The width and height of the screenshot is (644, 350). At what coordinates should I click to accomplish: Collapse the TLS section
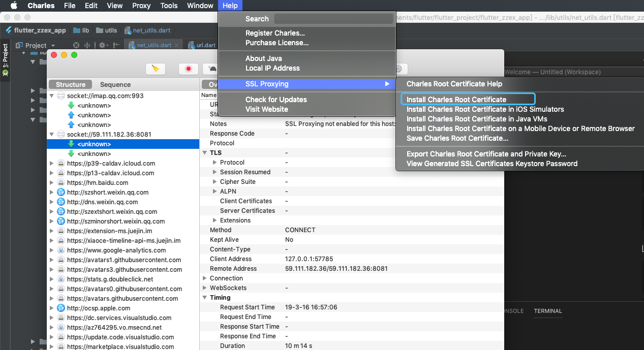click(x=205, y=153)
